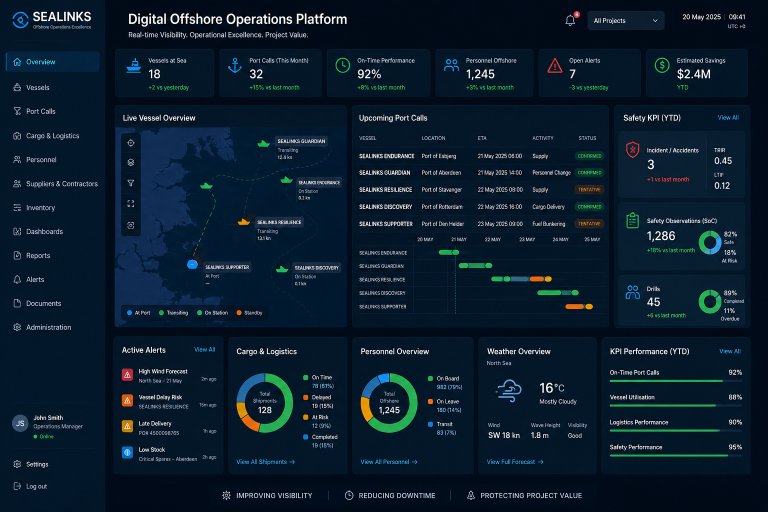Click View All in Safety KPI panel

[x=728, y=118]
